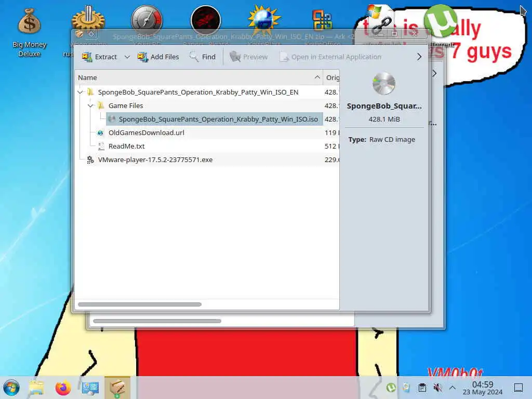532x399 pixels.
Task: Select the root SpongeBob ISO_EN folder row
Action: tap(207, 92)
